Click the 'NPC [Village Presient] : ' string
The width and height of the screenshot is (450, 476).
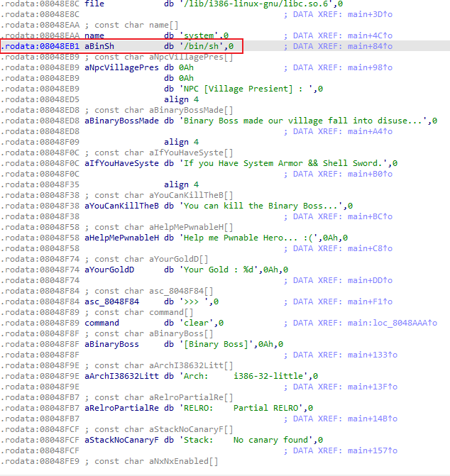click(248, 89)
